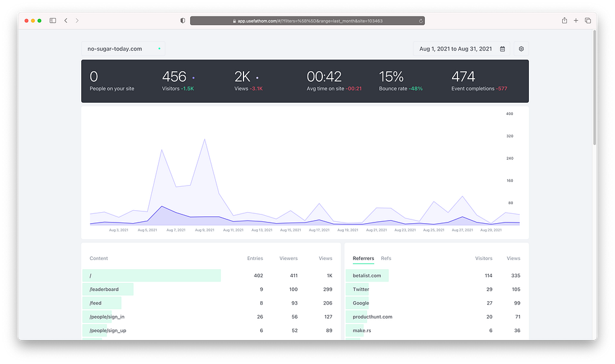Open the no-sugar-today.com site selector
Screen dimensions: 615x364
pyautogui.click(x=123, y=49)
